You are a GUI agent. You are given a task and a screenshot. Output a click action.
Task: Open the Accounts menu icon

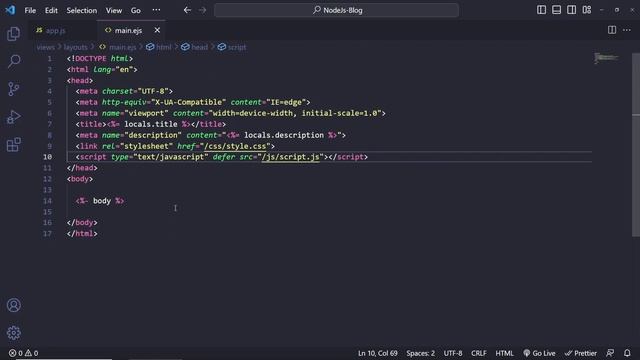[13, 305]
